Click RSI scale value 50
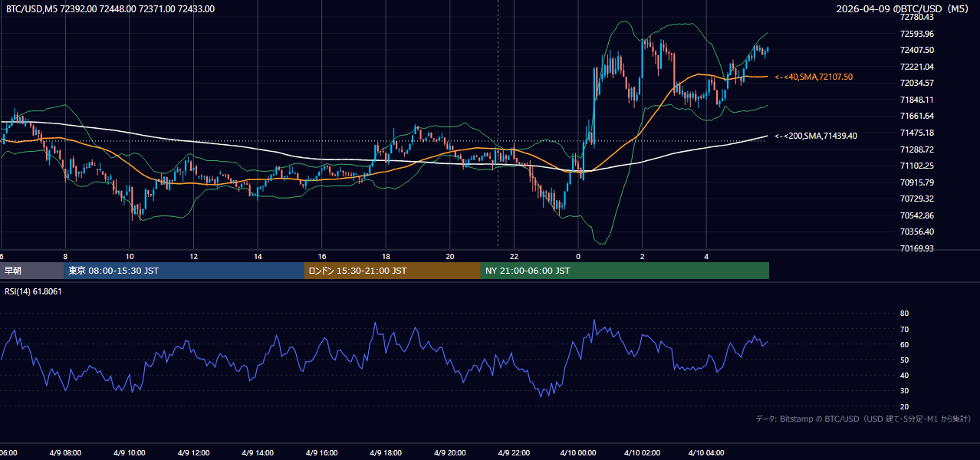 [904, 360]
